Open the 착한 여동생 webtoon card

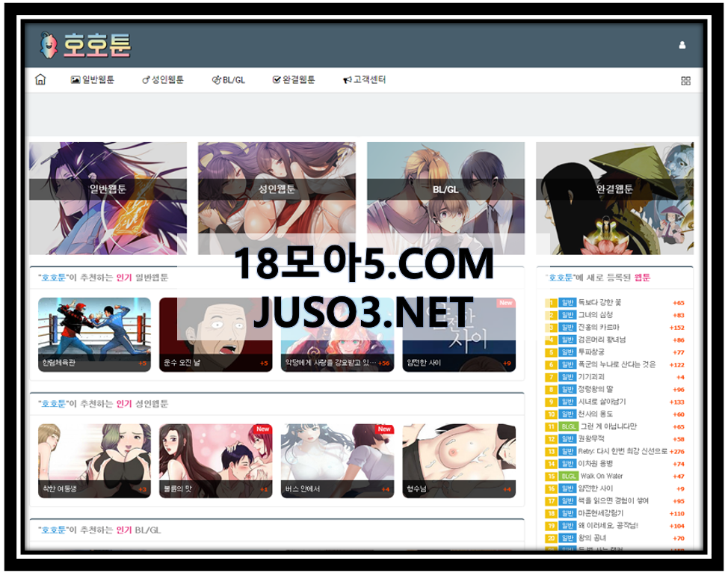94,461
